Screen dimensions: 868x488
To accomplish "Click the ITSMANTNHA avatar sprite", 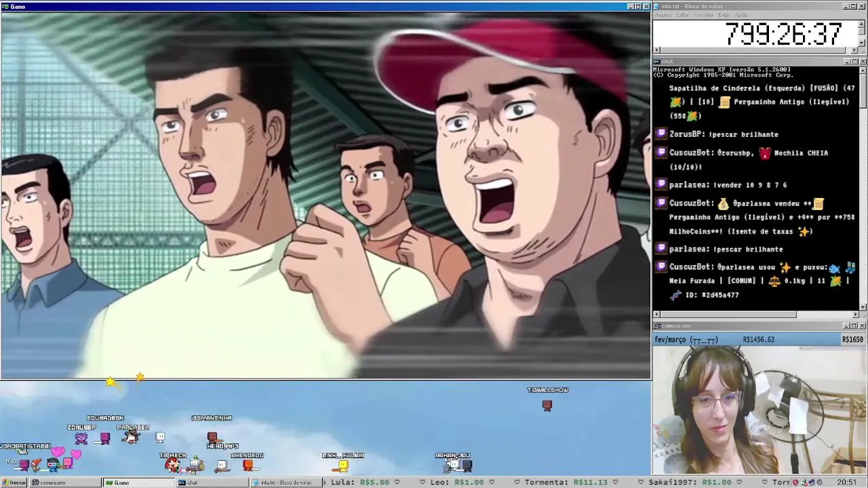I will coord(212,437).
